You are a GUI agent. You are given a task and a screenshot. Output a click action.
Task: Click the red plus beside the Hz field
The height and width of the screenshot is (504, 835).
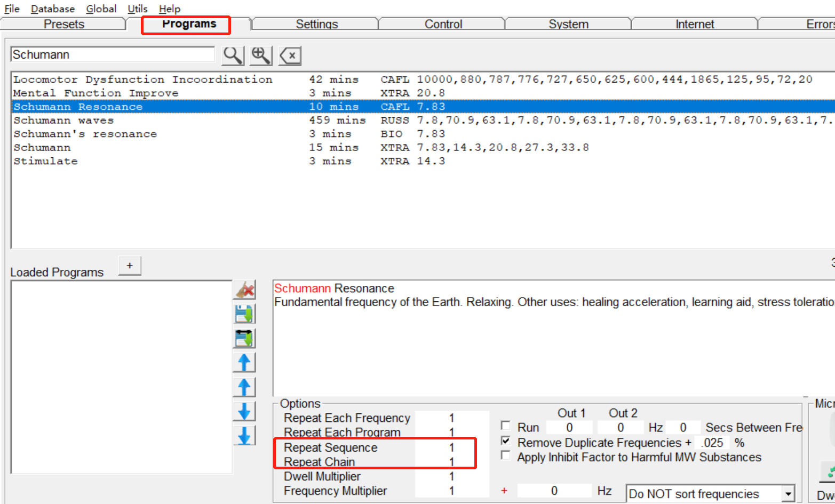tap(504, 491)
